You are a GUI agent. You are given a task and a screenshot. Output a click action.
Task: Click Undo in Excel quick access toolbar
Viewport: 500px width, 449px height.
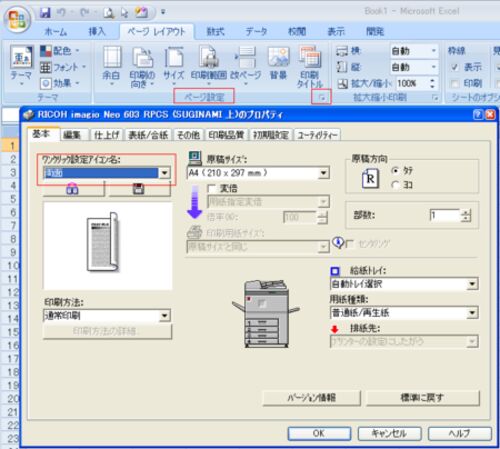(x=61, y=13)
